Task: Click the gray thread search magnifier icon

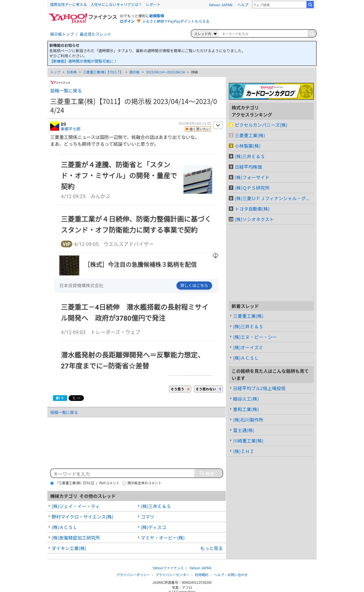Action: tap(312, 33)
